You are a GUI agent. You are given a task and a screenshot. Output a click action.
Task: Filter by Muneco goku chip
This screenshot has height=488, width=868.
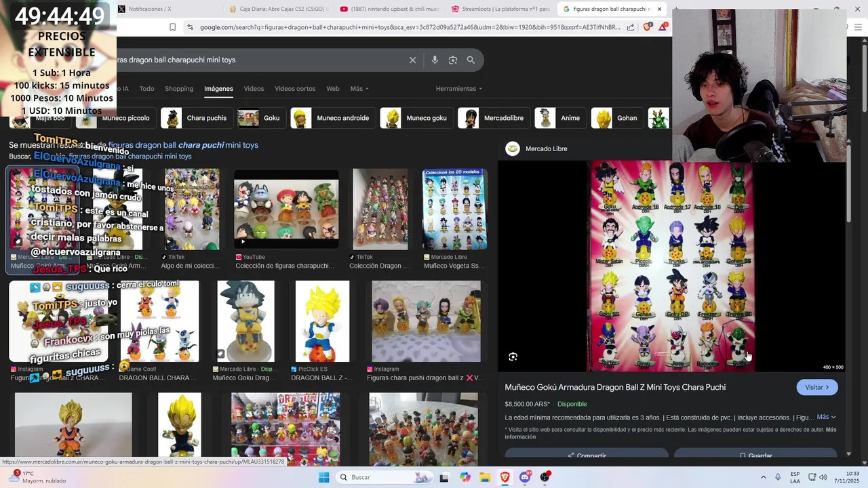point(416,118)
